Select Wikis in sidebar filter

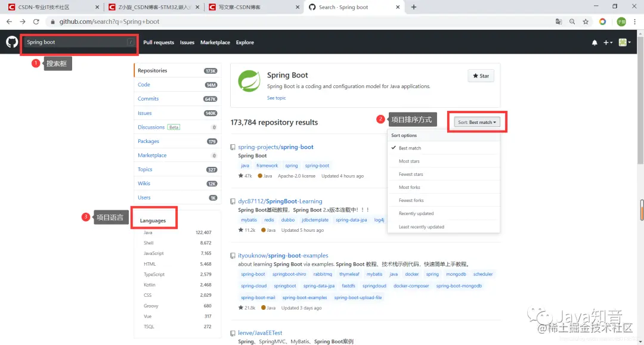pyautogui.click(x=178, y=184)
